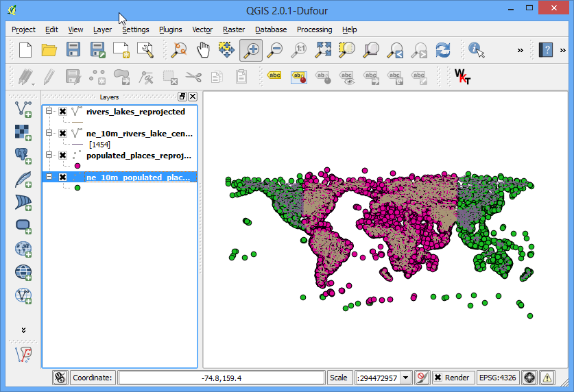Click the Zoom Out magnifier icon

pos(275,50)
